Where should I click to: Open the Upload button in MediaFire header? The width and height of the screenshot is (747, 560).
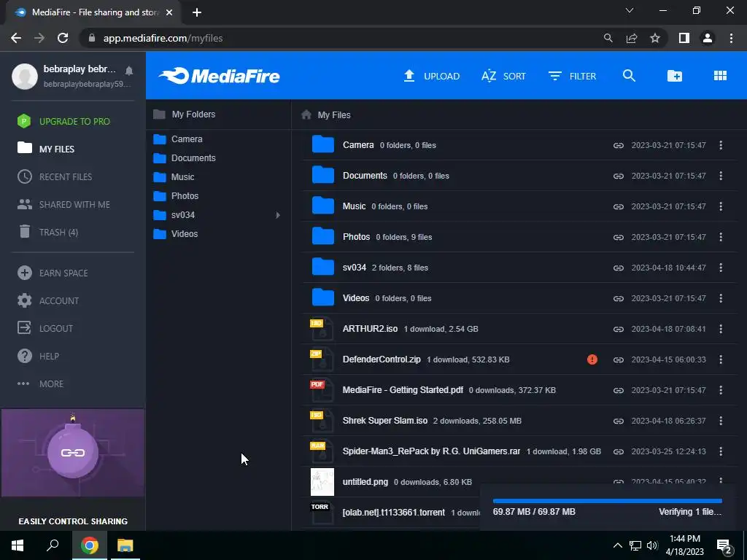(432, 76)
